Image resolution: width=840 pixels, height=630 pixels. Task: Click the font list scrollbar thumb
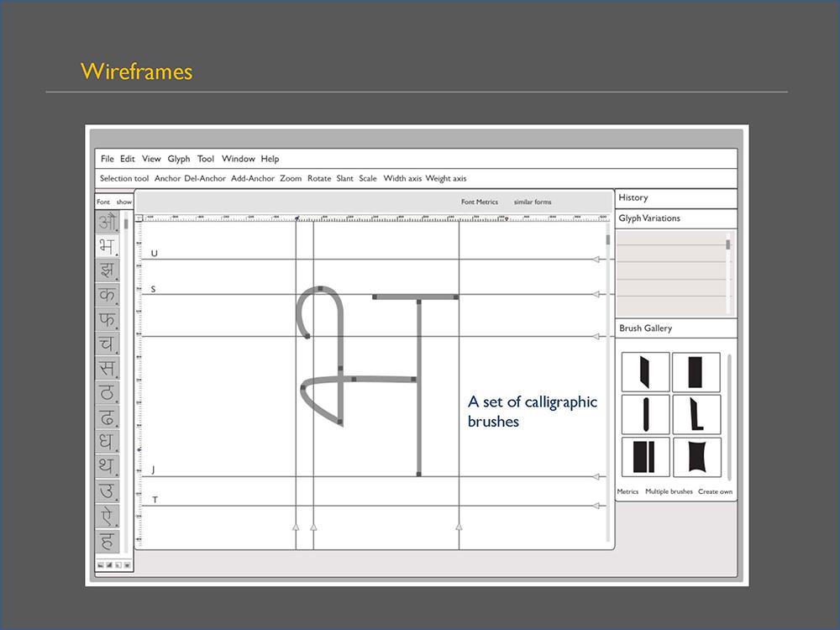(x=127, y=224)
